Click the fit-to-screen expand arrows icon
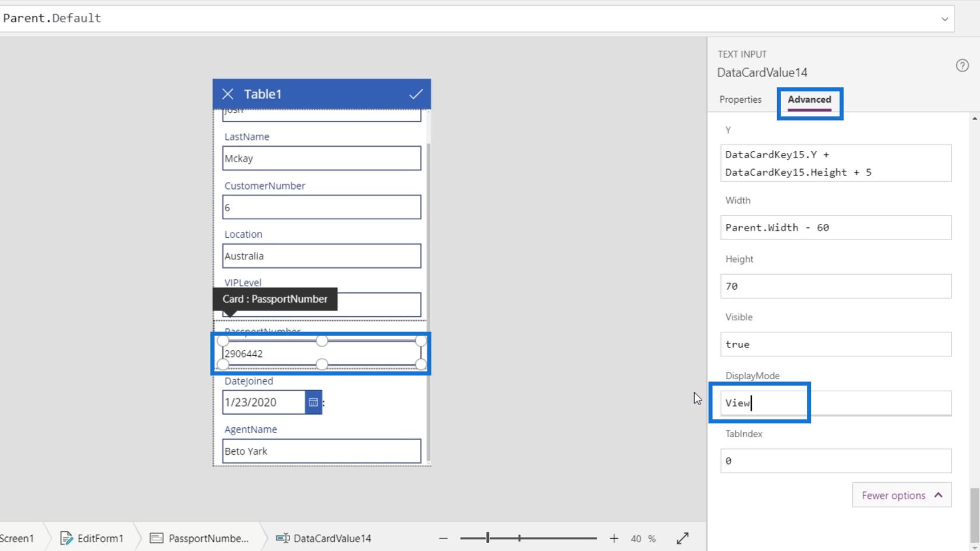The width and height of the screenshot is (980, 551). (x=682, y=538)
